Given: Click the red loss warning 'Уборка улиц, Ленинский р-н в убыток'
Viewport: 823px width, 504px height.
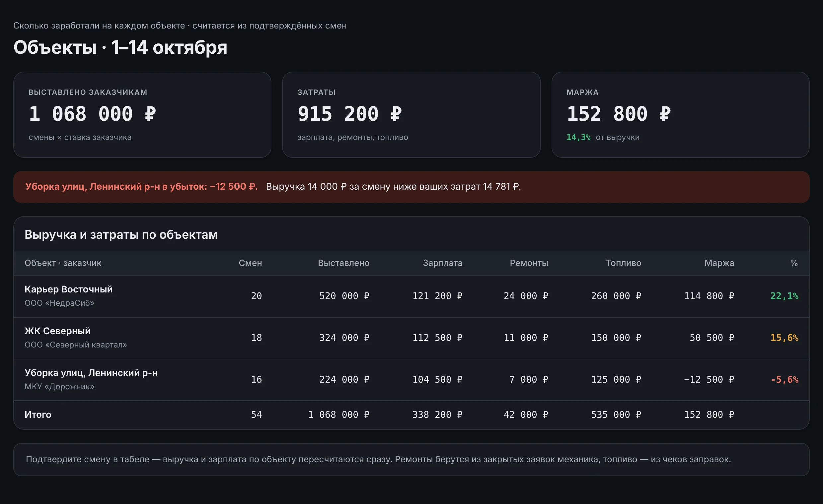Looking at the screenshot, I should (x=141, y=186).
